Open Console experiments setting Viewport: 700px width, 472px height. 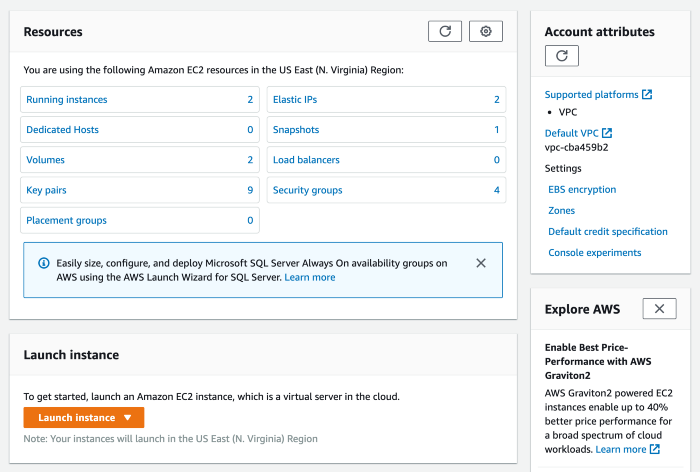(594, 253)
